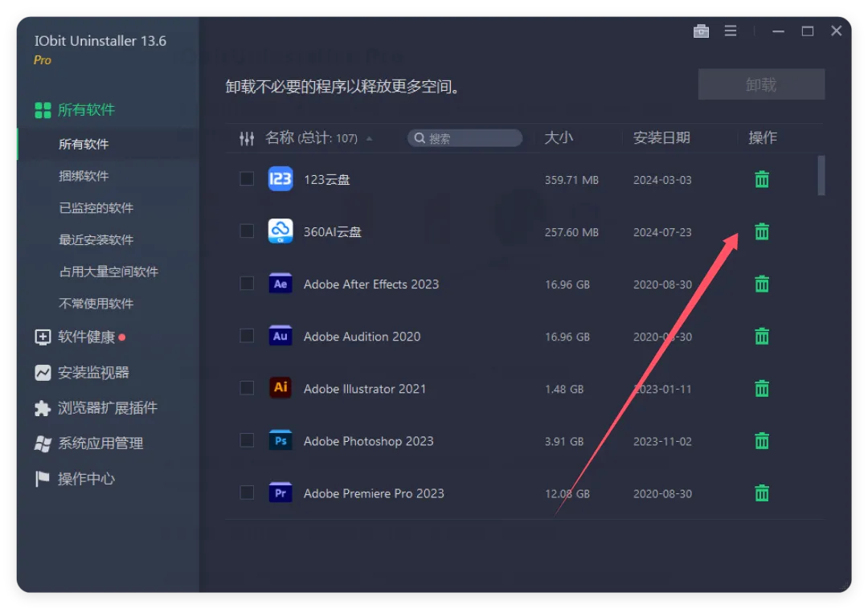Click trash icon for Adobe Illustrator 2021
868x609 pixels.
point(762,388)
